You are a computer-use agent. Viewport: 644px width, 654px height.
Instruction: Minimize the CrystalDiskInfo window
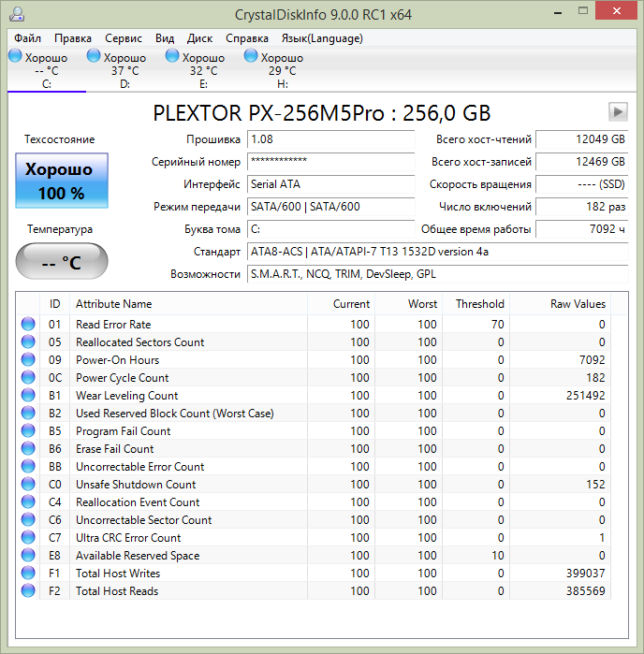558,13
